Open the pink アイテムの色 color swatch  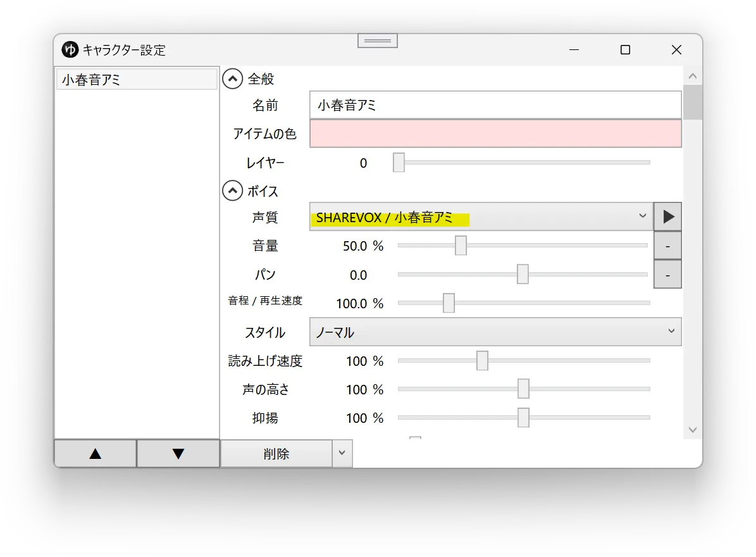point(495,134)
